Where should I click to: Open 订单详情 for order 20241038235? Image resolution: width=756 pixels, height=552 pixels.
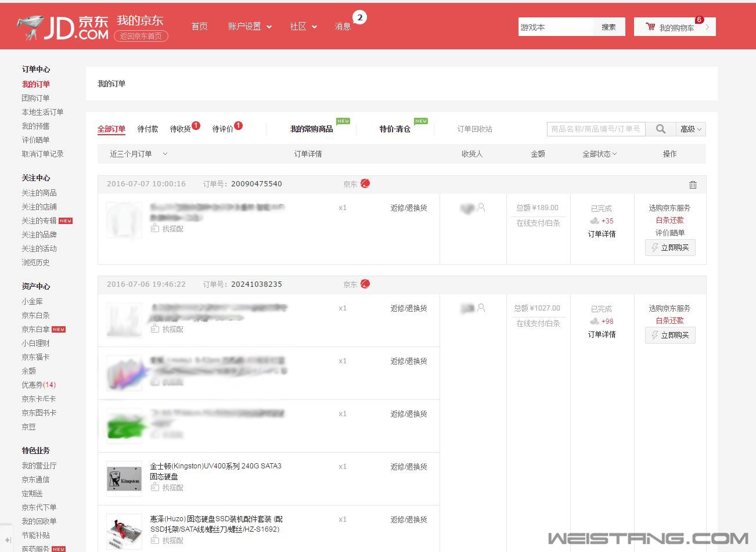coord(602,334)
